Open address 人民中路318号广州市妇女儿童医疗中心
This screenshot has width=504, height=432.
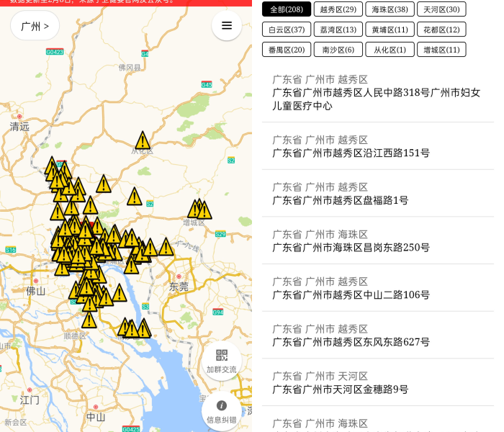click(x=378, y=92)
